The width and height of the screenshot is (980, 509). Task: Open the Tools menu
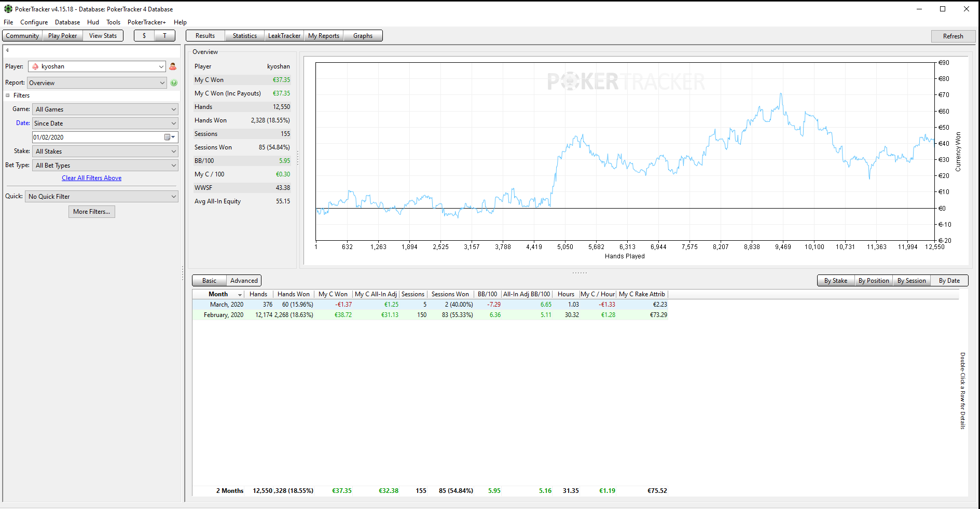[114, 22]
